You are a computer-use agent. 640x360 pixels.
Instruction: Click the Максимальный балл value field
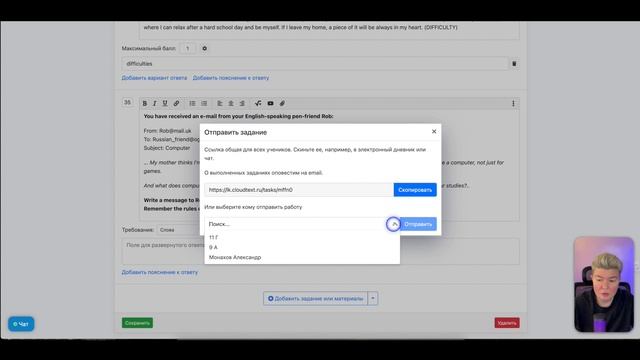click(188, 49)
